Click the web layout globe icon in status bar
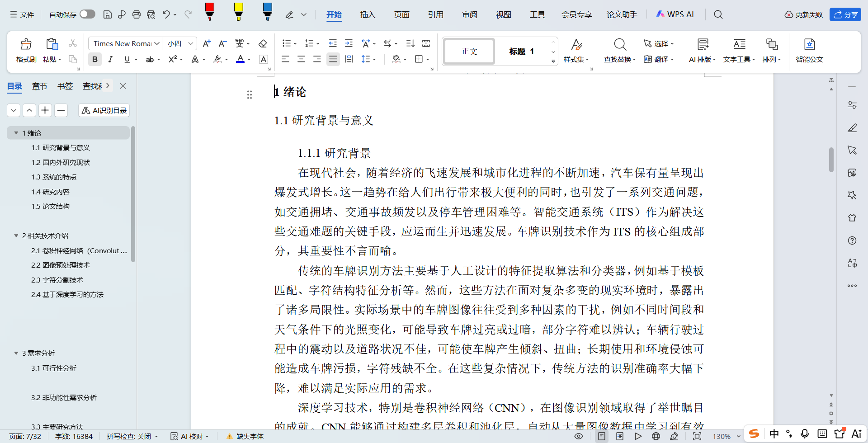 click(x=656, y=436)
